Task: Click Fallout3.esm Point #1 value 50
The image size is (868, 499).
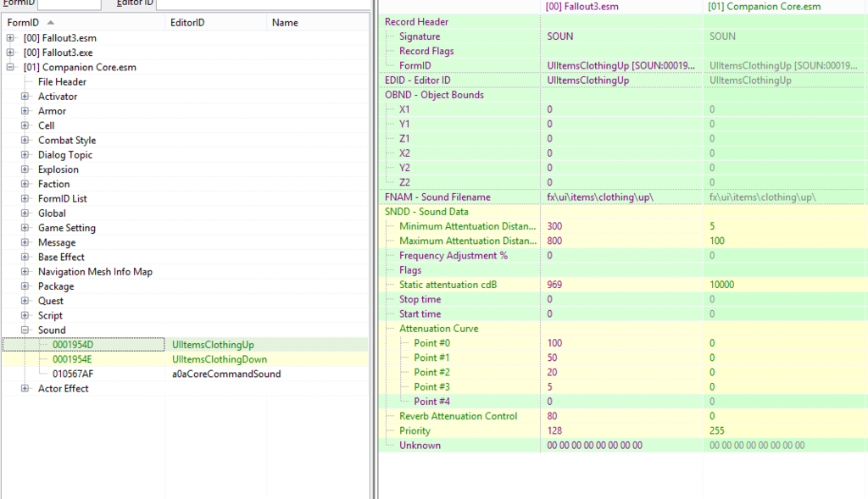Action: [553, 358]
